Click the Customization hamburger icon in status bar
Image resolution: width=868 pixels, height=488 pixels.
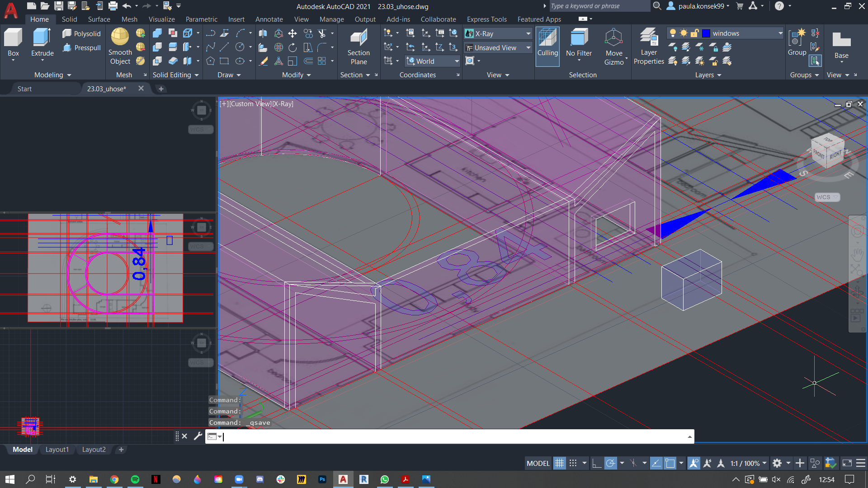[861, 463]
